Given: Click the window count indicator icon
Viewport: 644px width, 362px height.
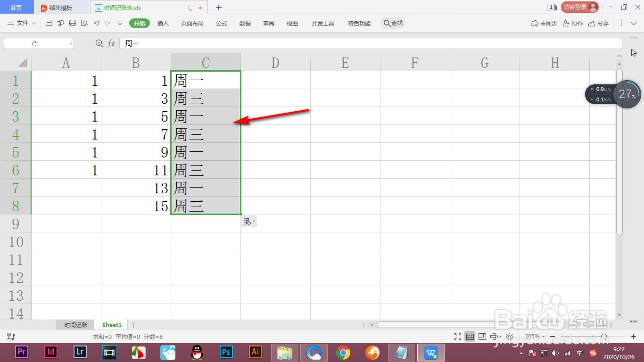Looking at the screenshot, I should [x=551, y=7].
